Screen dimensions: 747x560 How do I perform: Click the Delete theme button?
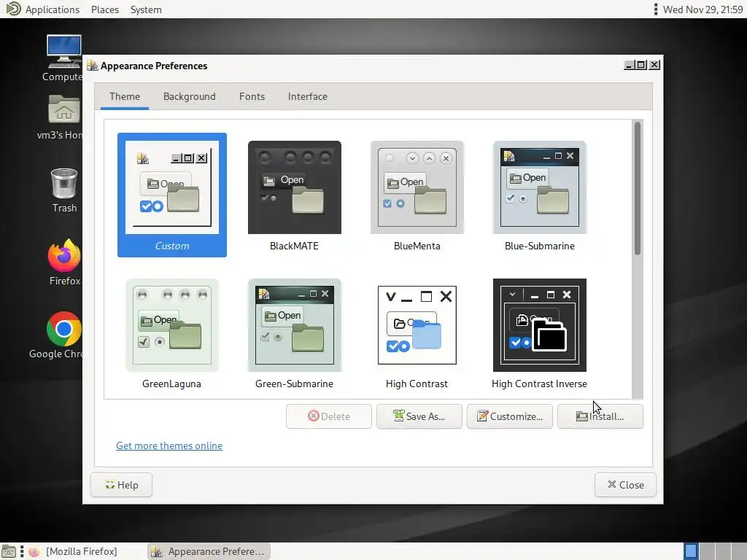pos(329,416)
